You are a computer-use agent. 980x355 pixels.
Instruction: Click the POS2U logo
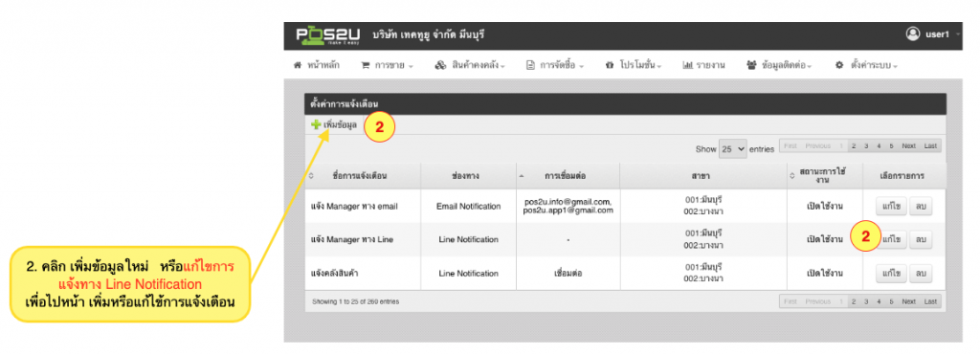click(328, 35)
